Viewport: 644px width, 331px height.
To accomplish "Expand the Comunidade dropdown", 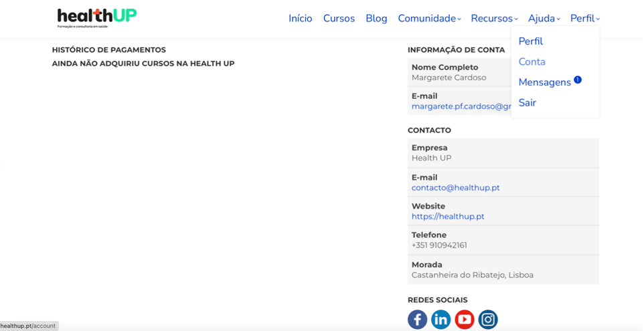I will click(x=429, y=19).
